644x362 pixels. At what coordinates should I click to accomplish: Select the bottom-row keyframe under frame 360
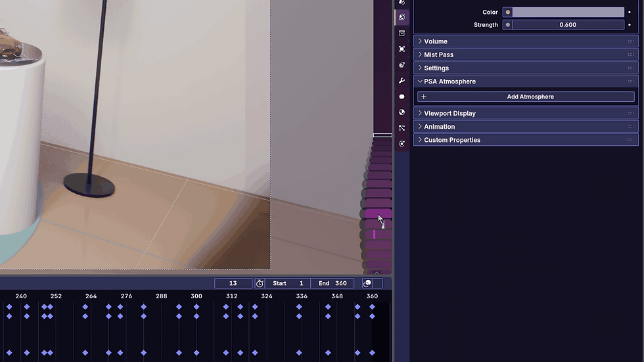[372, 353]
